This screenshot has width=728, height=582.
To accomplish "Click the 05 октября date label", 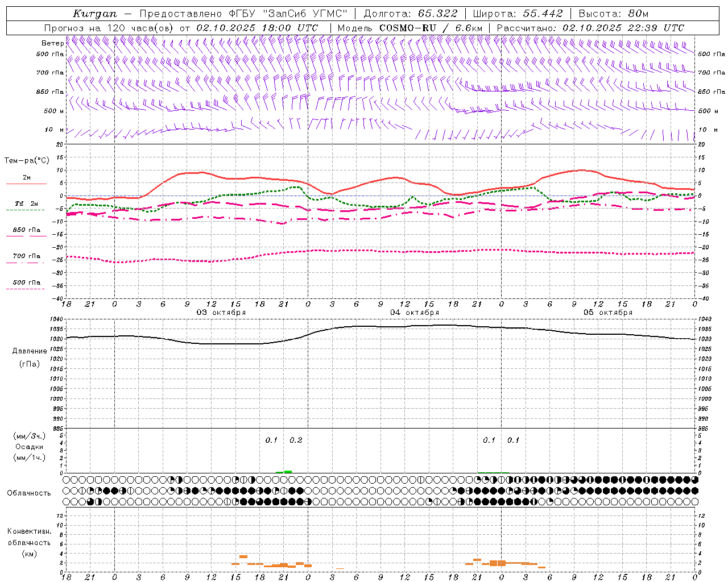I will [608, 313].
